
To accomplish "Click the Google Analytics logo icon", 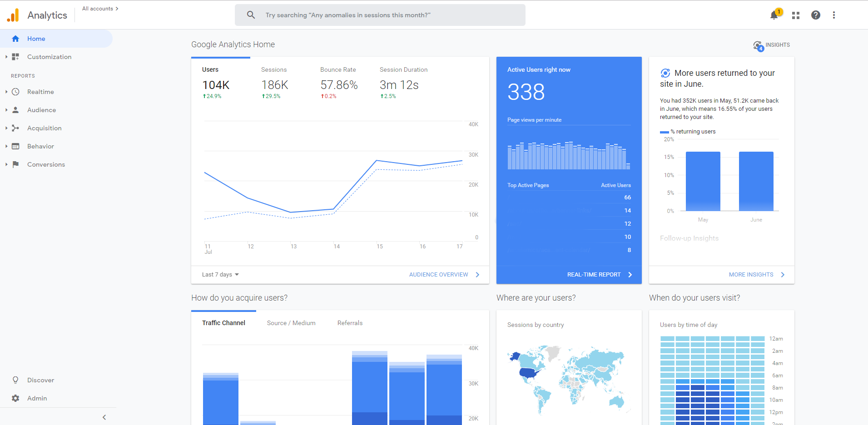I will point(13,15).
